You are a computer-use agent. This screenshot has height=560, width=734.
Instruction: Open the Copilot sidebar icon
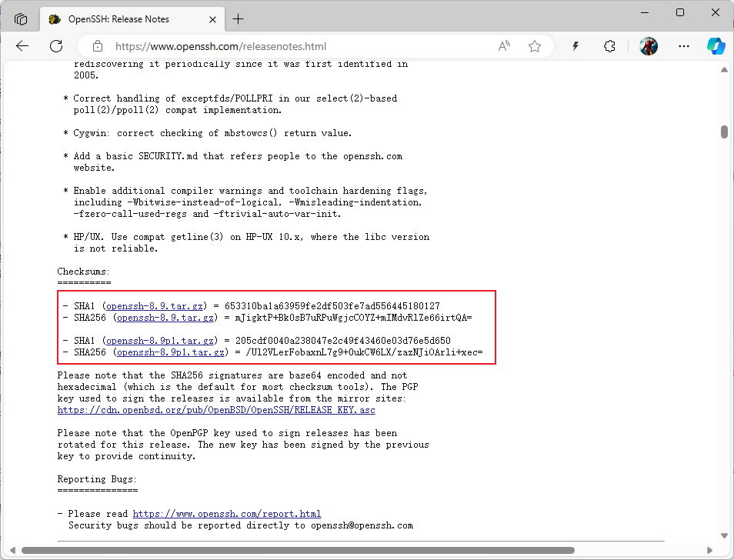(716, 46)
